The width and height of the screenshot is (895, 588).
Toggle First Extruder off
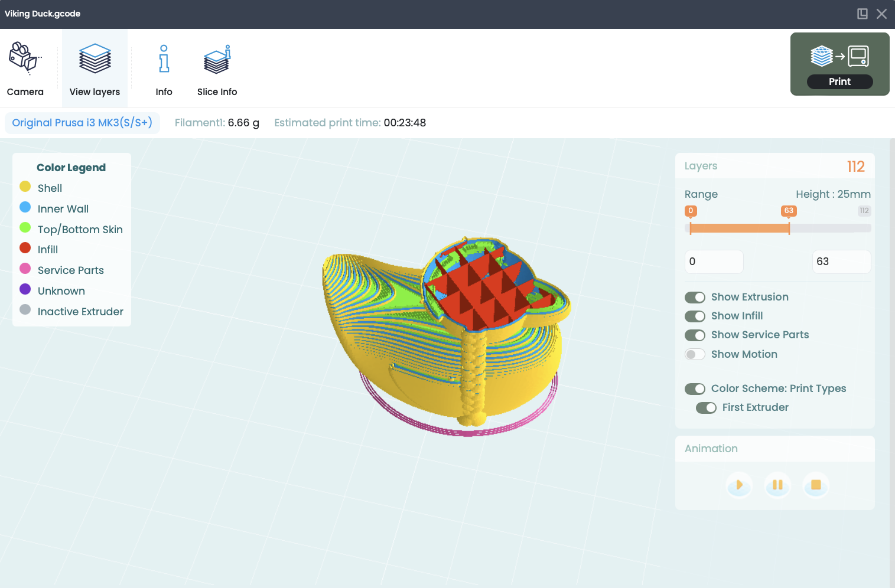(706, 407)
